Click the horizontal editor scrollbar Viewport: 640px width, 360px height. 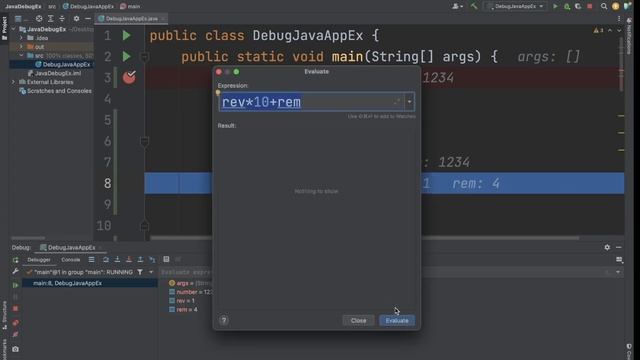tap(364, 238)
